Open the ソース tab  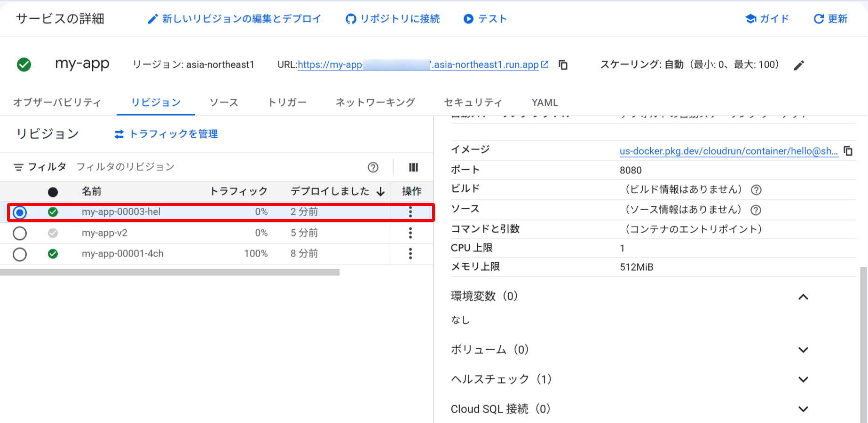coord(224,102)
